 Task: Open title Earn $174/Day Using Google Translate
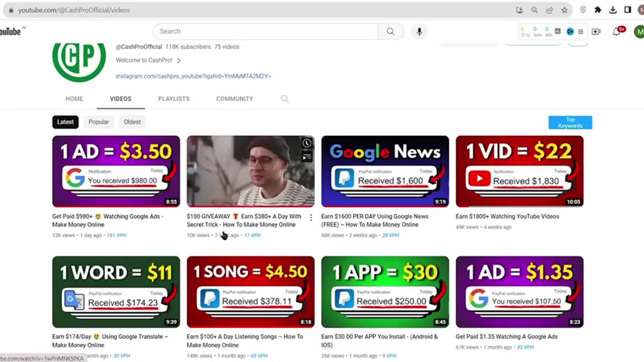110,341
